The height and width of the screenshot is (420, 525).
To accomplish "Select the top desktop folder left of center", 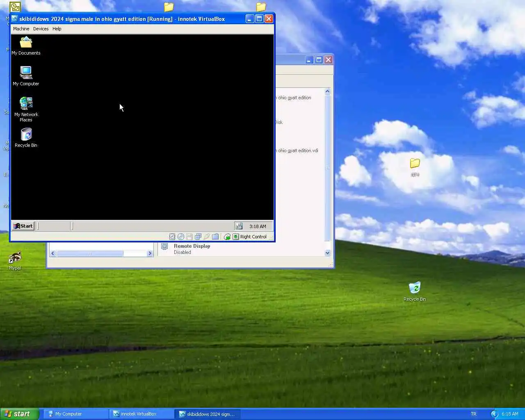I will click(x=169, y=7).
